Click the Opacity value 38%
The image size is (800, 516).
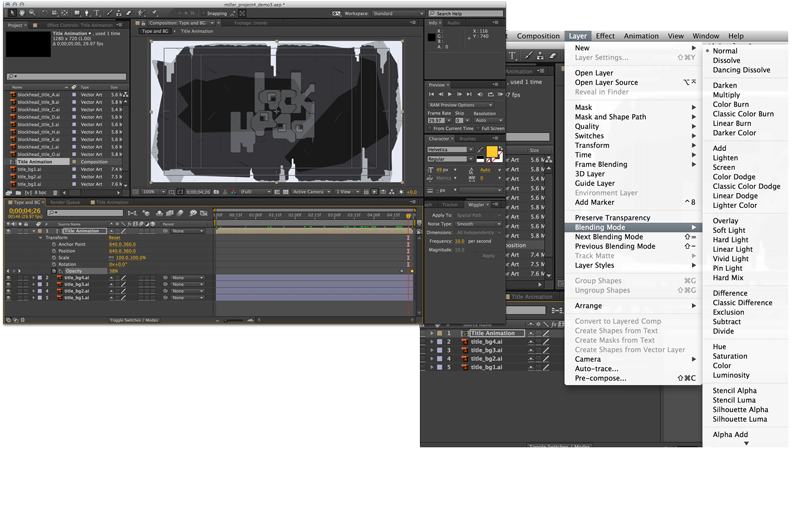(x=113, y=271)
